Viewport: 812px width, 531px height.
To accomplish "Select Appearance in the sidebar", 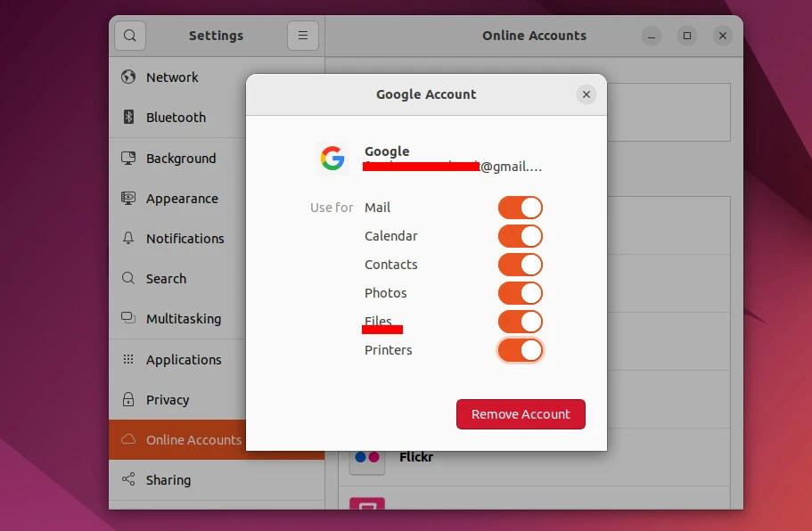I will [182, 199].
